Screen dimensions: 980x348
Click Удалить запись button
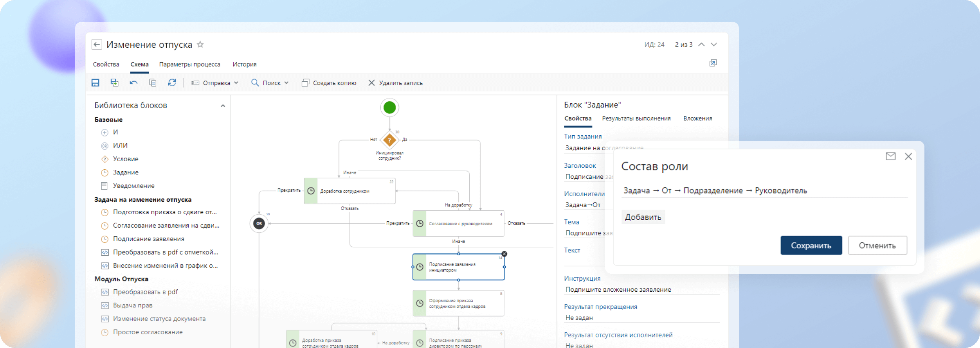(x=395, y=83)
